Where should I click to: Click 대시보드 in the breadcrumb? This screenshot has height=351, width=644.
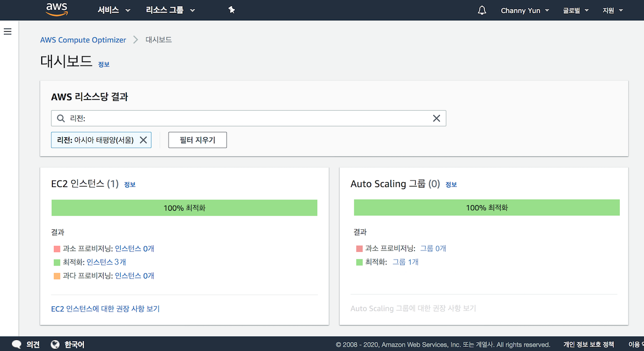click(x=158, y=40)
